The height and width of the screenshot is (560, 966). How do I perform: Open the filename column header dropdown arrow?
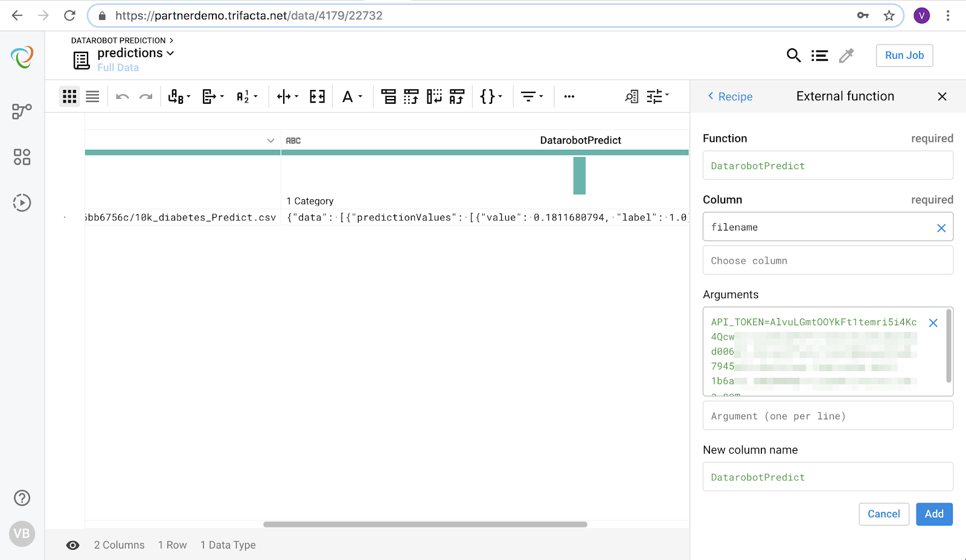point(270,141)
